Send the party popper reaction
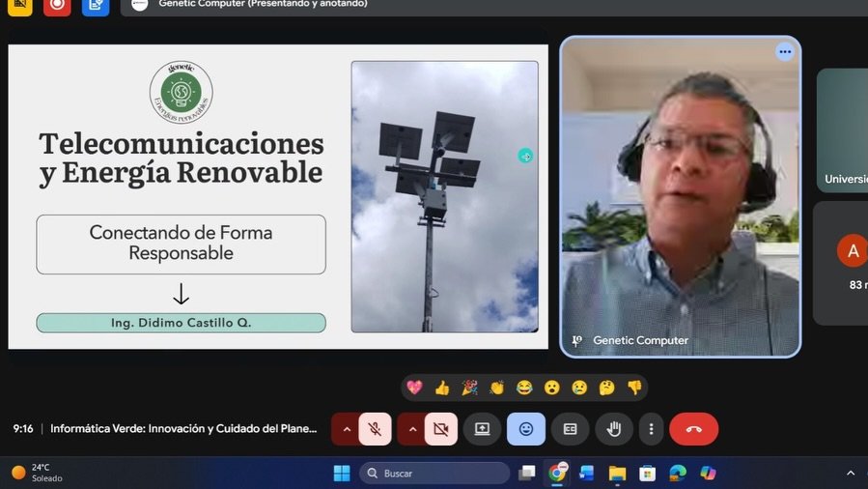This screenshot has width=868, height=489. tap(469, 388)
